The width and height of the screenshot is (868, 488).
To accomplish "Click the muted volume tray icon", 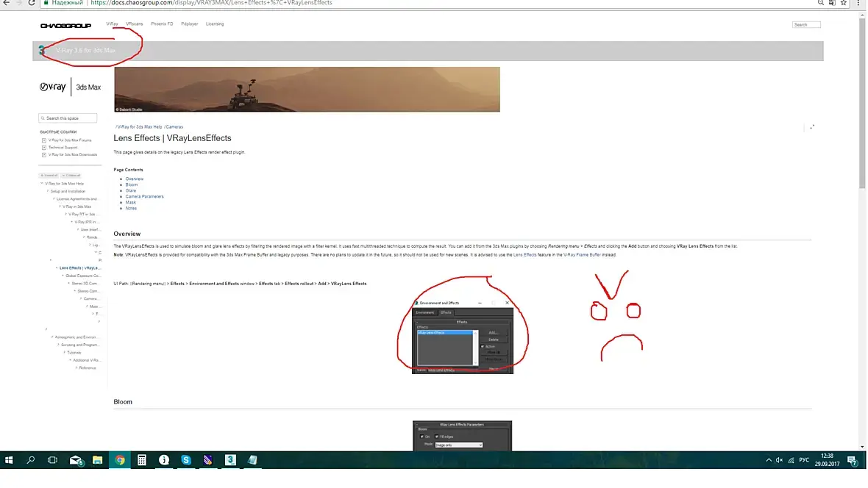I will (x=780, y=460).
